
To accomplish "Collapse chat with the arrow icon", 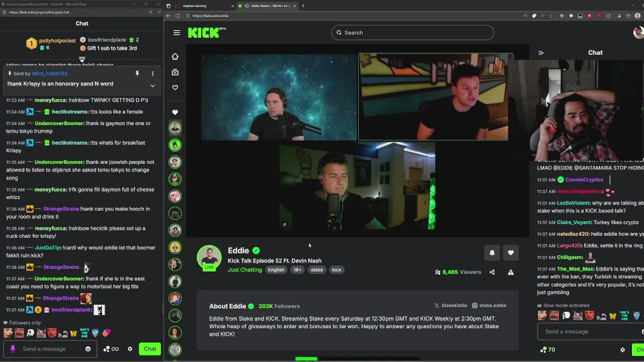I will 541,53.
